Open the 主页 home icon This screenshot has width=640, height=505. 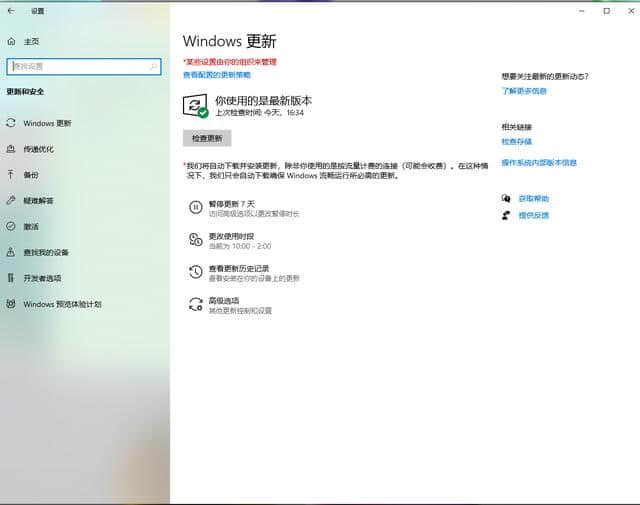coord(11,41)
